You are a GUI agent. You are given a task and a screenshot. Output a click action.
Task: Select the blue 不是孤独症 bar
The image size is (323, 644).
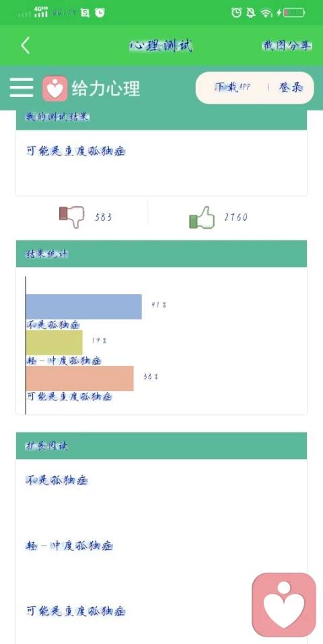coord(84,306)
